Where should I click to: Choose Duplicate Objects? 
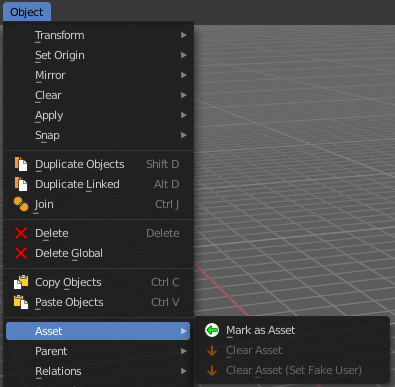click(x=98, y=164)
